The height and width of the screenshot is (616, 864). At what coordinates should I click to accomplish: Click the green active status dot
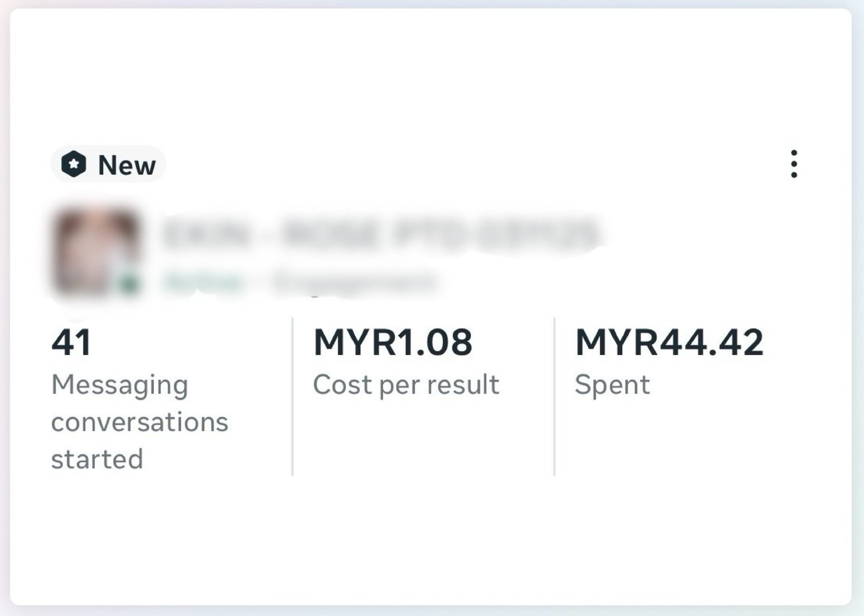pyautogui.click(x=129, y=283)
